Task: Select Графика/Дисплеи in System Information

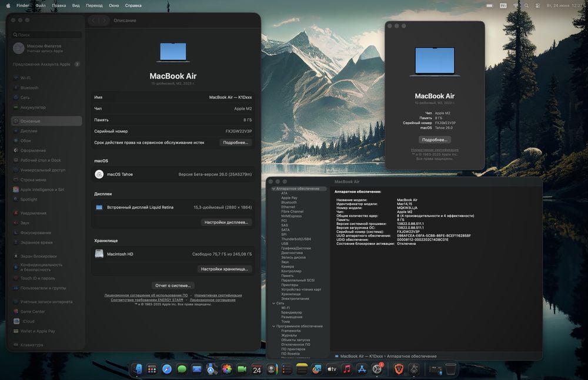Action: tap(296, 248)
